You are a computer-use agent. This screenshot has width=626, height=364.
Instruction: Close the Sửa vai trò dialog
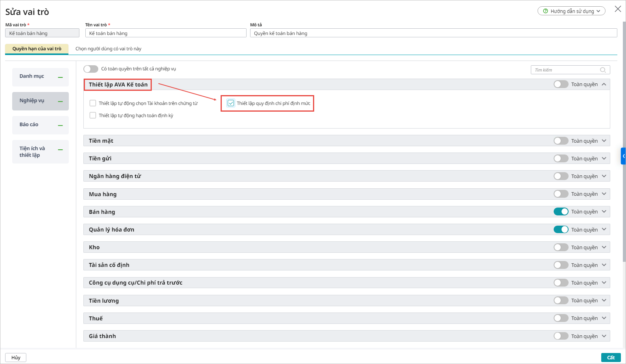point(618,9)
